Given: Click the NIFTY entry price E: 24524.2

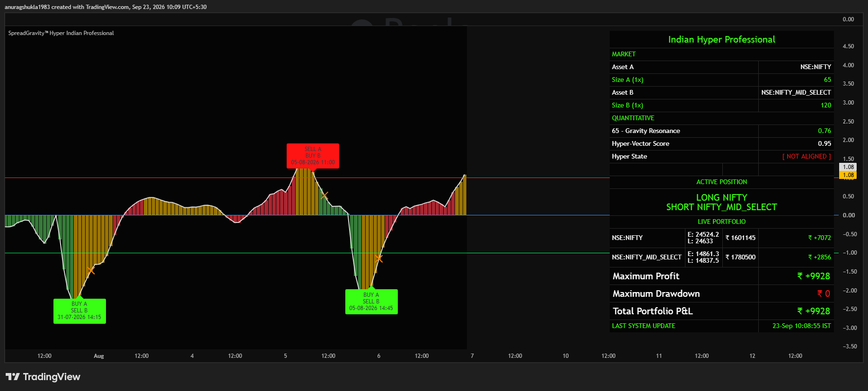Looking at the screenshot, I should tap(703, 234).
